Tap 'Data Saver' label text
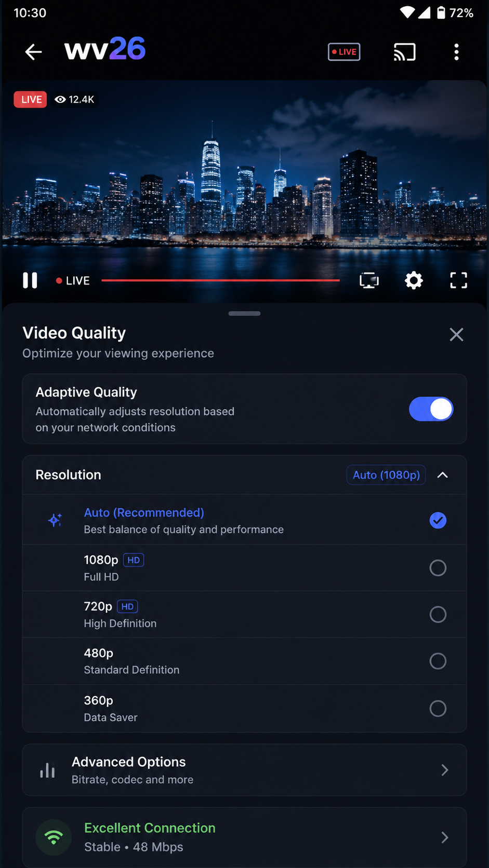 111,717
